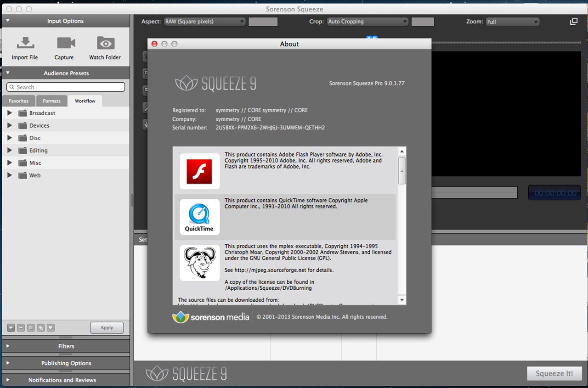Screen dimensions: 588x388
Task: Click the credits scrollbar down arrow
Action: [x=402, y=300]
